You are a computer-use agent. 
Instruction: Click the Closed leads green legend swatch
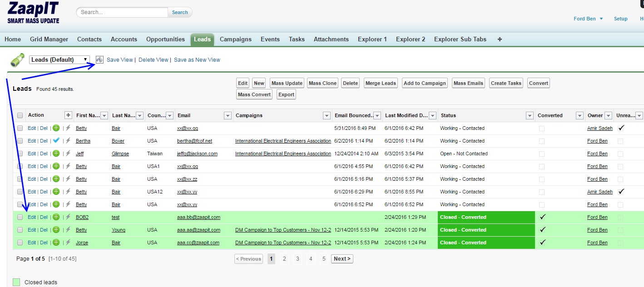16,282
